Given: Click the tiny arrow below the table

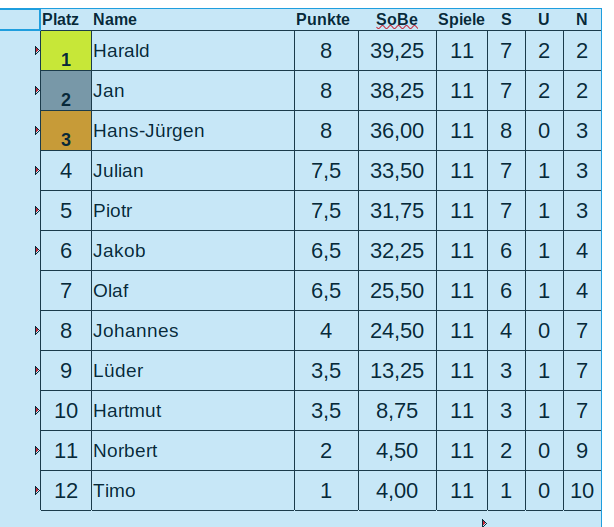Looking at the screenshot, I should coord(485,522).
